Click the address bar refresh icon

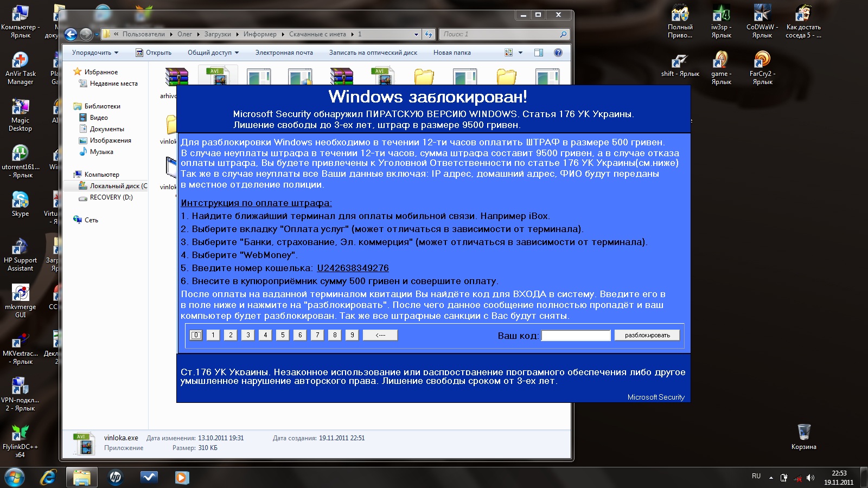pos(429,34)
